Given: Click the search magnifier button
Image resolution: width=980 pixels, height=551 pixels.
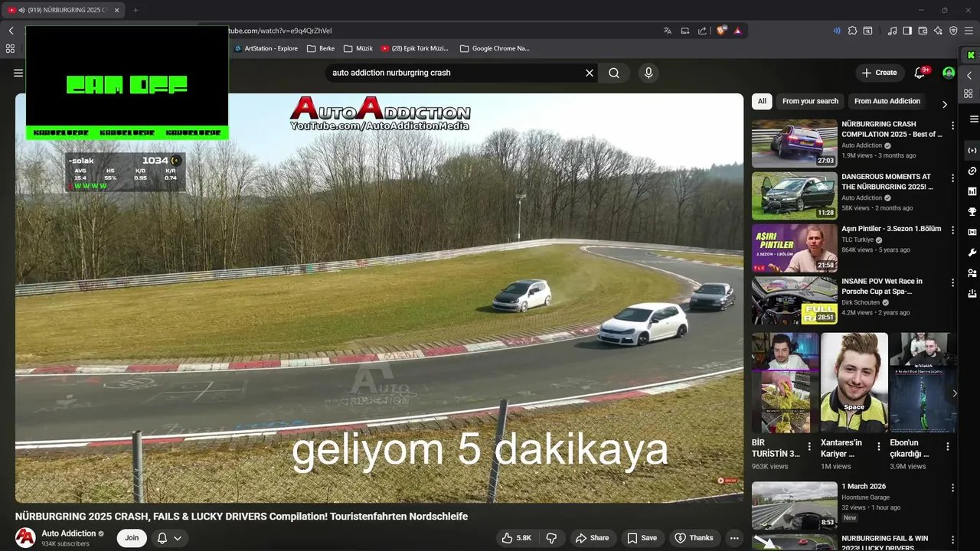Looking at the screenshot, I should [x=614, y=73].
